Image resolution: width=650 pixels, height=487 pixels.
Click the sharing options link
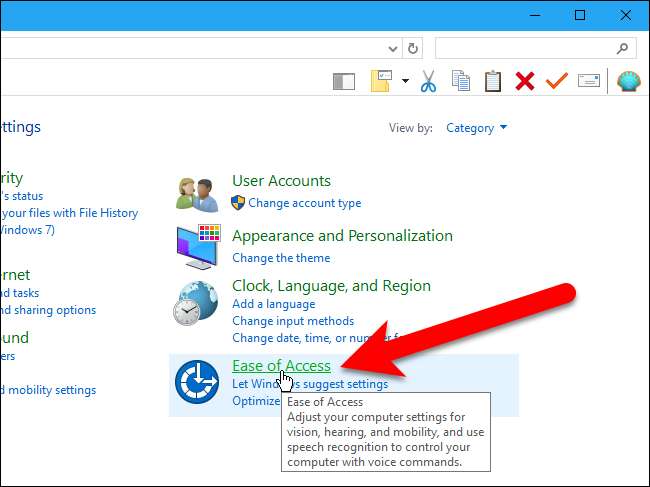coord(48,310)
